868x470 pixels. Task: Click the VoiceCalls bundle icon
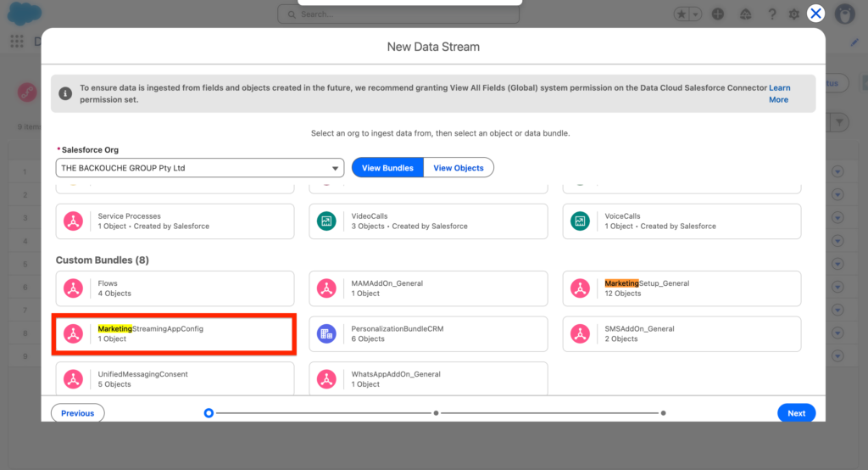pyautogui.click(x=580, y=221)
